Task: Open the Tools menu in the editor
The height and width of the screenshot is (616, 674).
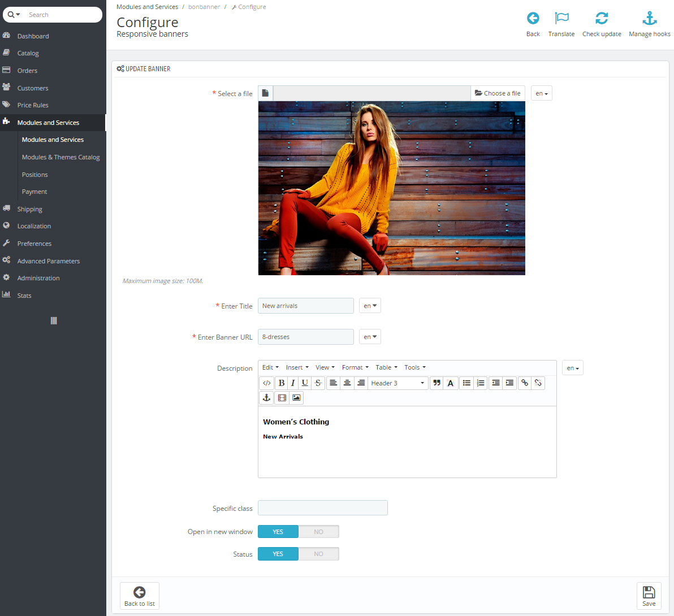Action: point(414,367)
